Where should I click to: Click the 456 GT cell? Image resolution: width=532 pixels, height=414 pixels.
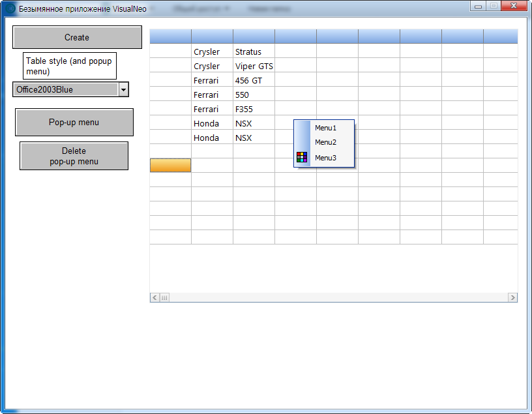(254, 80)
